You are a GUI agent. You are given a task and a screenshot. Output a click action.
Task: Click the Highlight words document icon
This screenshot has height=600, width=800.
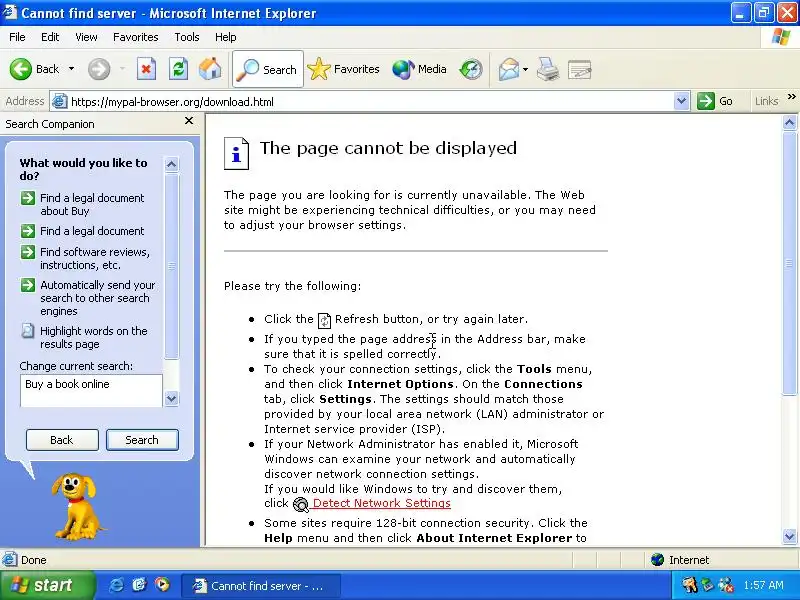coord(28,331)
